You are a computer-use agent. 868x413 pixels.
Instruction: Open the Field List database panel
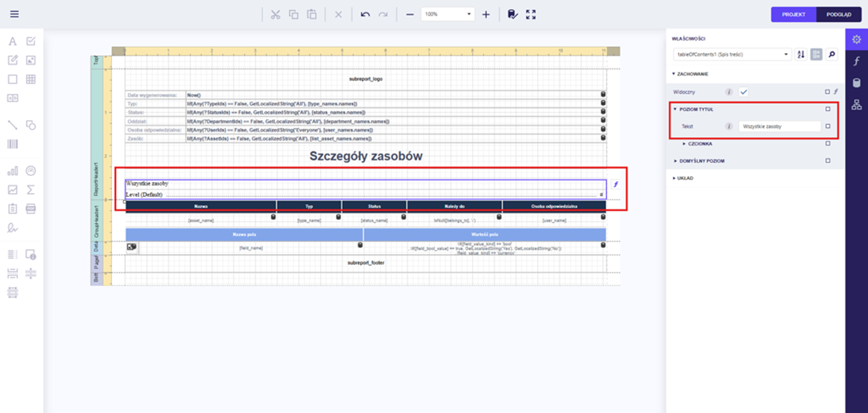(857, 83)
